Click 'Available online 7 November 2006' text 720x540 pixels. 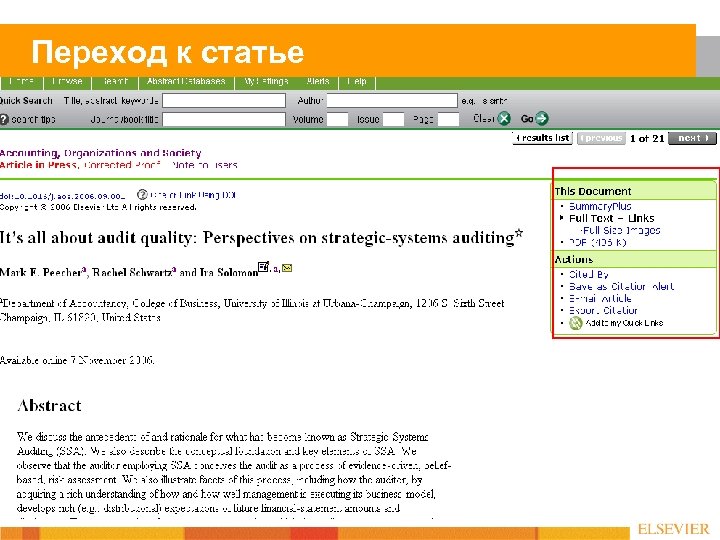[x=77, y=360]
